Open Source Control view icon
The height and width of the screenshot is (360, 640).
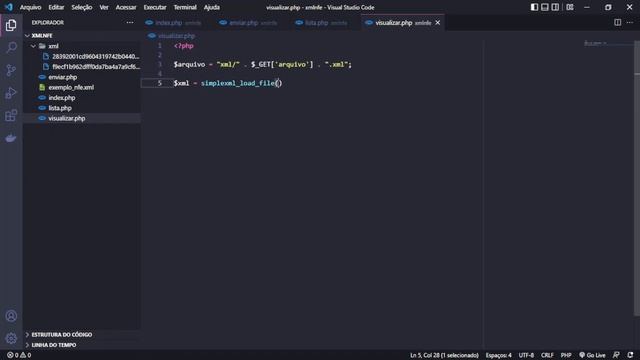click(11, 70)
